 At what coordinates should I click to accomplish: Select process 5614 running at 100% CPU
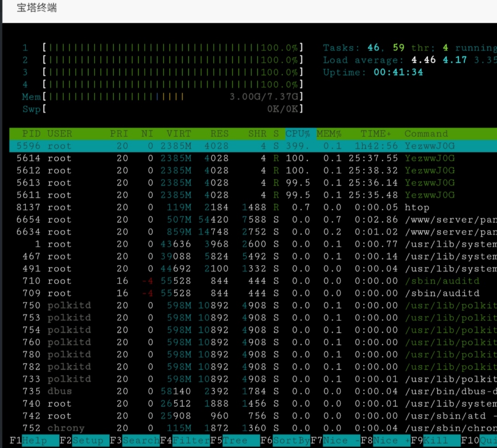(x=253, y=158)
